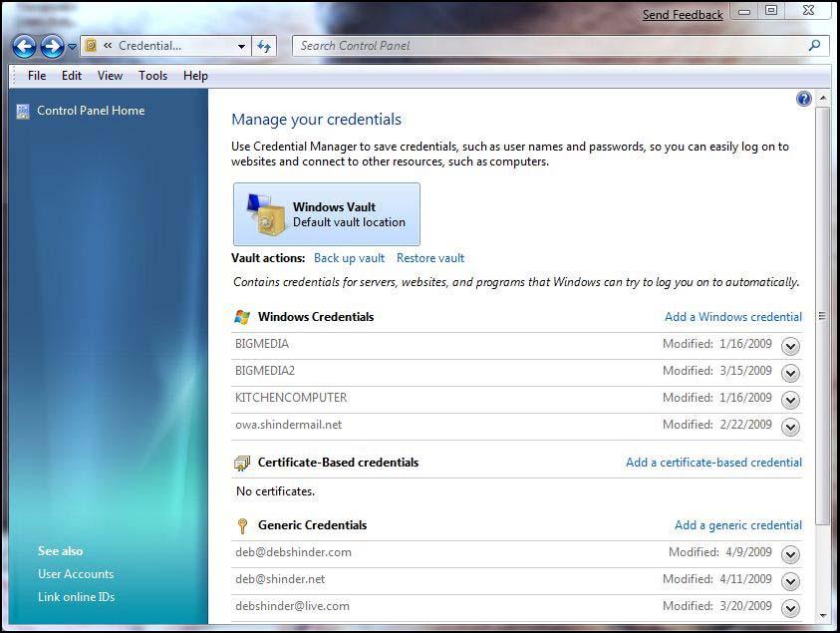
Task: Go to Control Panel Home
Action: (91, 111)
